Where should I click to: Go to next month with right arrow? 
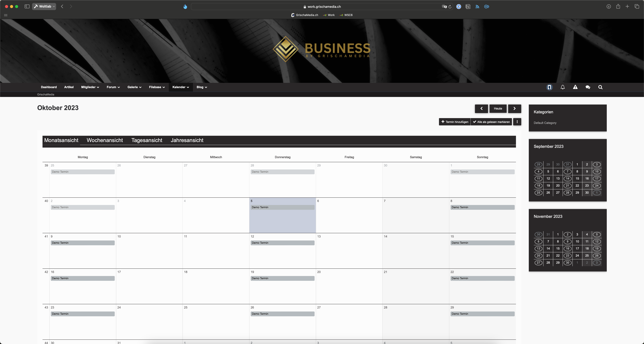514,108
